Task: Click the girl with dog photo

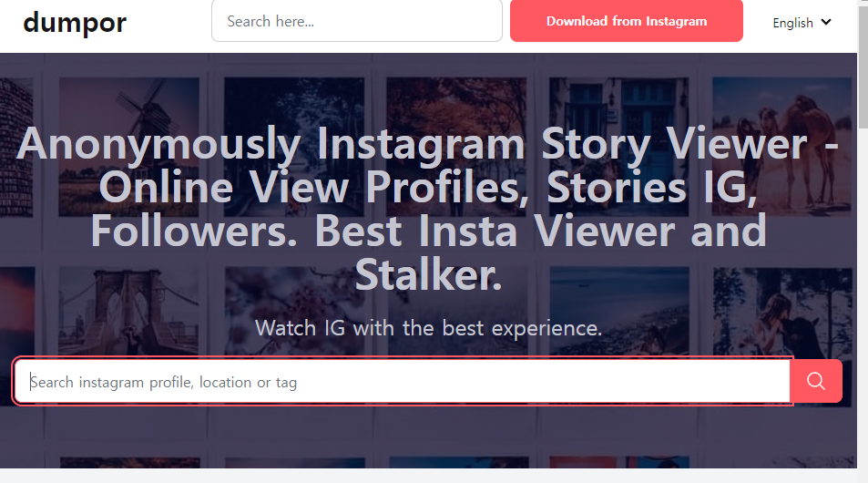Action: (x=781, y=312)
